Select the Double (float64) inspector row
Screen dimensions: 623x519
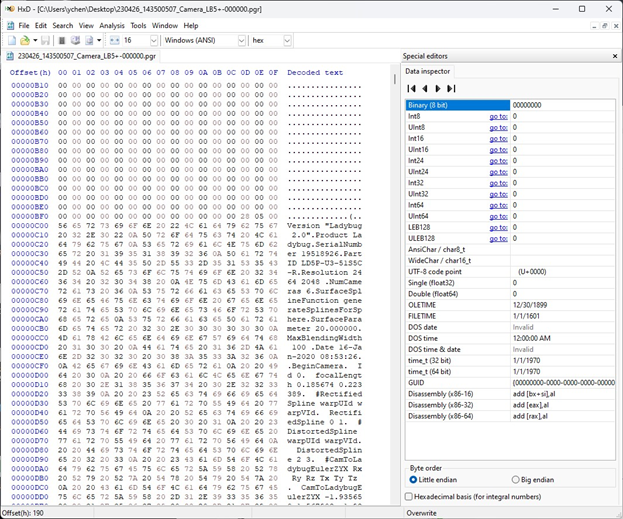tap(510, 294)
